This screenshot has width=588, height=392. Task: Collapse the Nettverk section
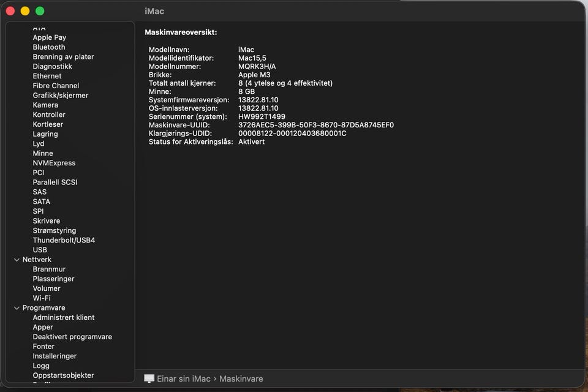click(17, 260)
